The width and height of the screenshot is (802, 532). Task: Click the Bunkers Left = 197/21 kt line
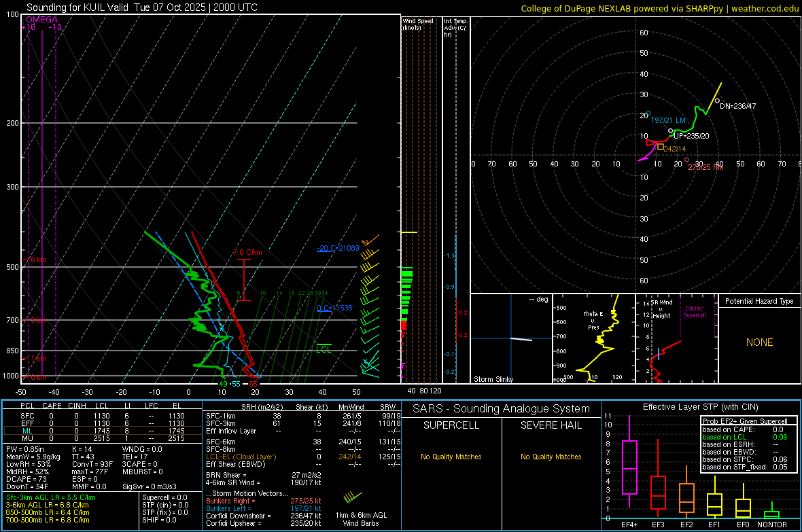coord(264,508)
